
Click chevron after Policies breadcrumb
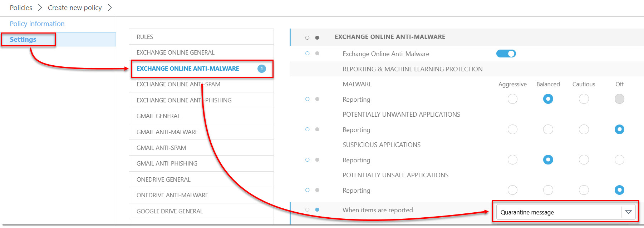pyautogui.click(x=40, y=7)
